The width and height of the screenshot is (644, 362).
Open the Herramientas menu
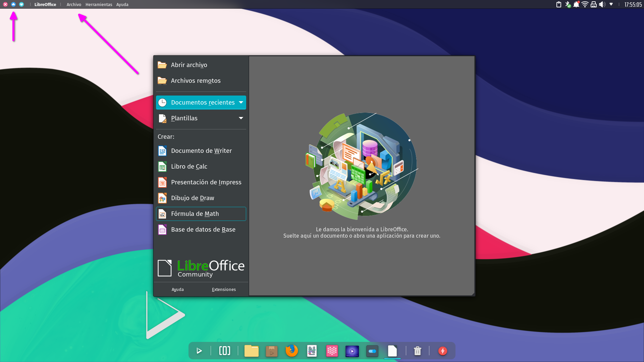click(x=99, y=4)
